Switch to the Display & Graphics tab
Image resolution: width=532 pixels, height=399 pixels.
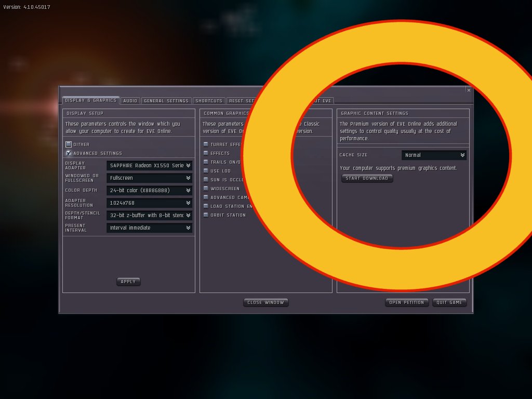(x=90, y=100)
